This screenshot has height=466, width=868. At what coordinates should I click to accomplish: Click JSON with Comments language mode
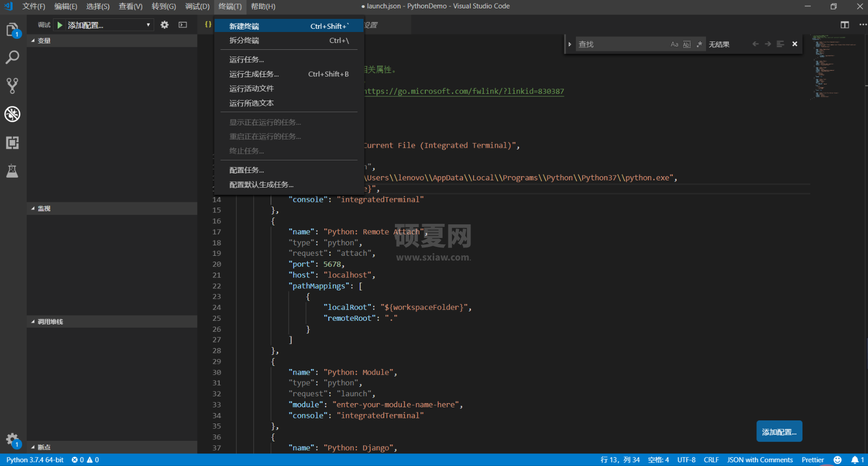coord(760,460)
